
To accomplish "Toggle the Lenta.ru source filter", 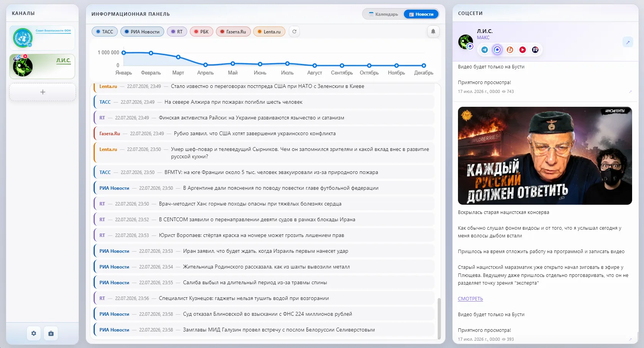I will (269, 31).
